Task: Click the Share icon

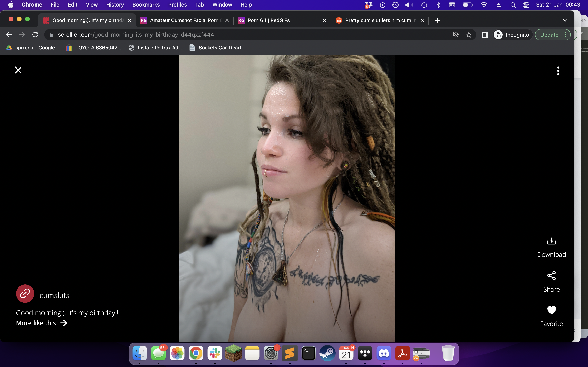Action: pos(551,276)
